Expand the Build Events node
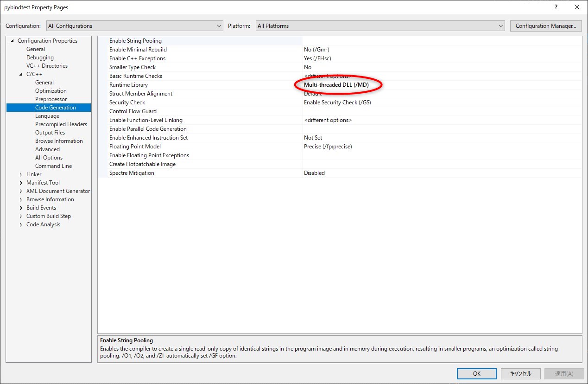The height and width of the screenshot is (384, 588). pos(21,208)
